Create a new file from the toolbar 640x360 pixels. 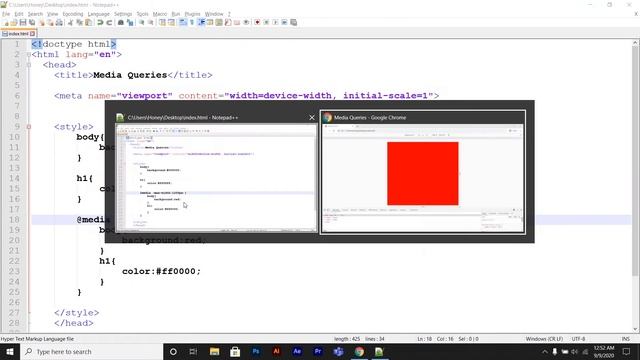tap(5, 22)
